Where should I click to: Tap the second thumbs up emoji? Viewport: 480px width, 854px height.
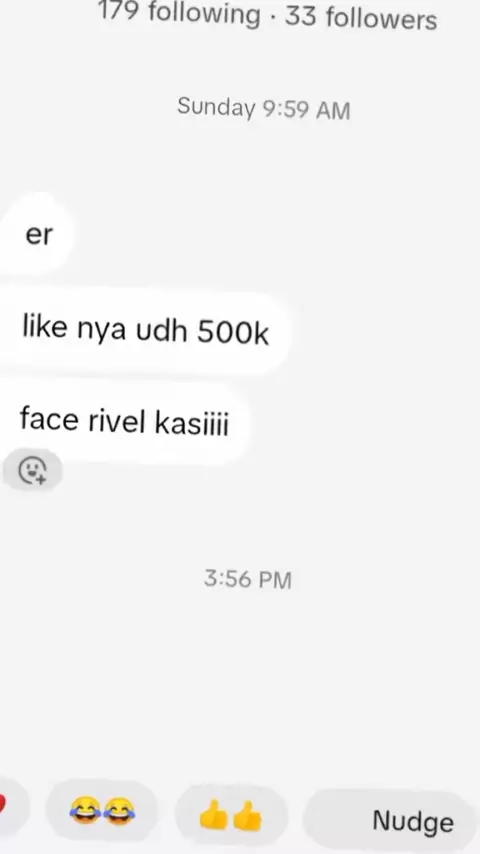coord(248,815)
